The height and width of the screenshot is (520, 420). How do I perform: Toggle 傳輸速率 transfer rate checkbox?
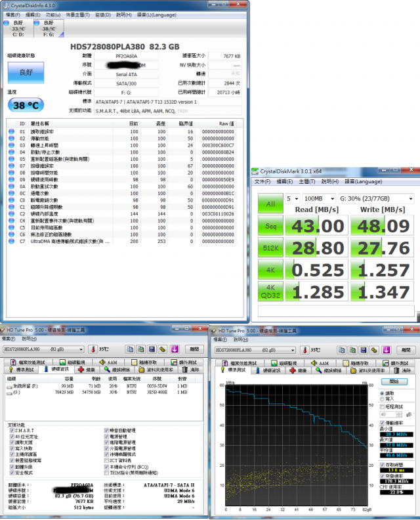382,423
